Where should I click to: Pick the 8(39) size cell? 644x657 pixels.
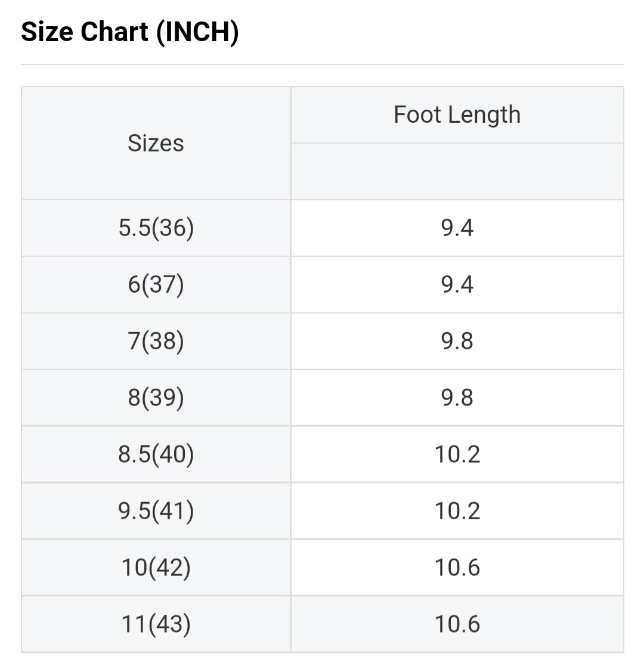tap(156, 398)
